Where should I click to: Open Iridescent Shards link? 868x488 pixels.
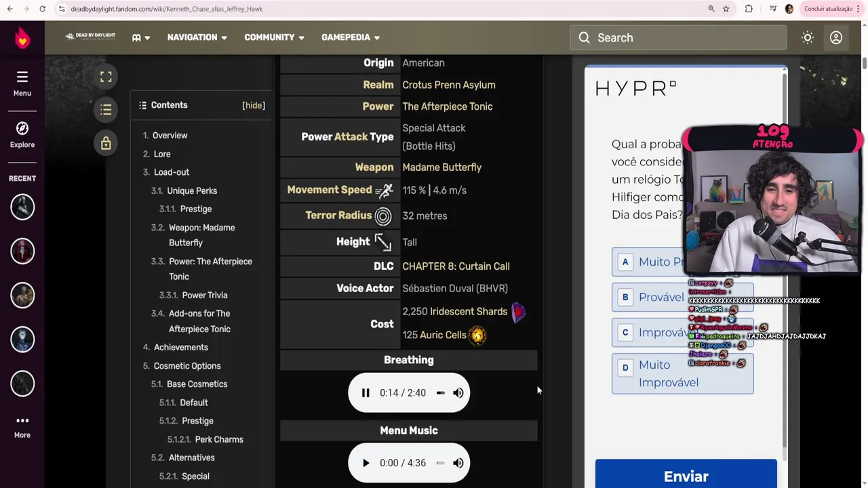coord(469,311)
